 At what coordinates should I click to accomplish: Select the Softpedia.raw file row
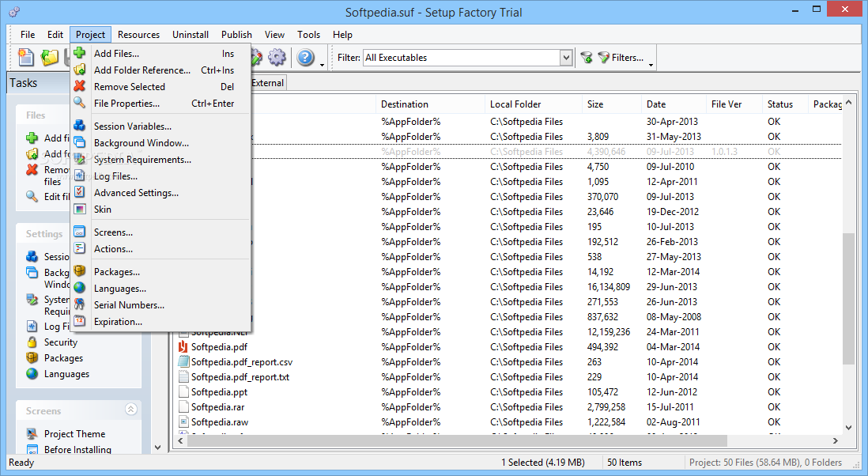[509, 421]
